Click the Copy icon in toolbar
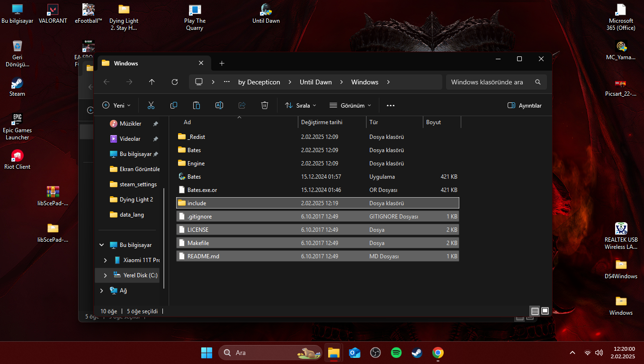 pos(174,105)
